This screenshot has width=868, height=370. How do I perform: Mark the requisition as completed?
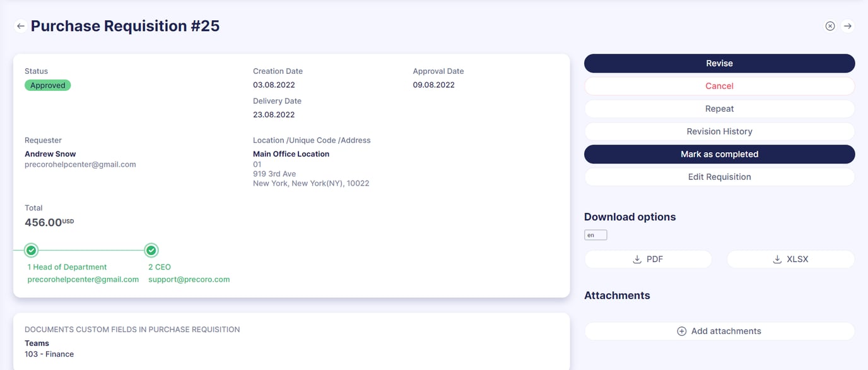coord(719,154)
